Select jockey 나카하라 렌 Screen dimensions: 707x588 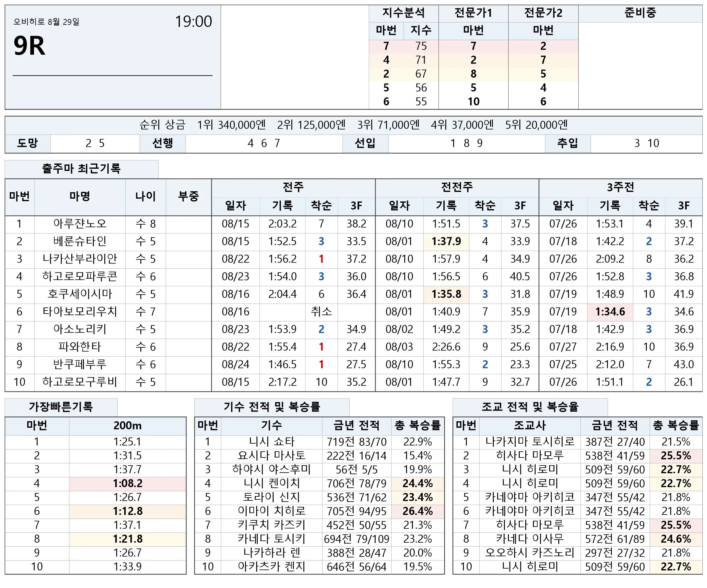272,553
